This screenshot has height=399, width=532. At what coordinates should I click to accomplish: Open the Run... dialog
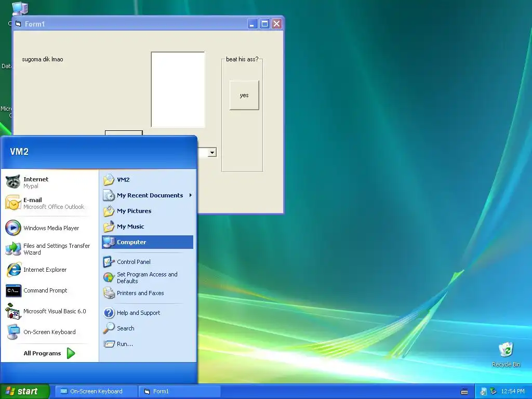tap(147, 344)
